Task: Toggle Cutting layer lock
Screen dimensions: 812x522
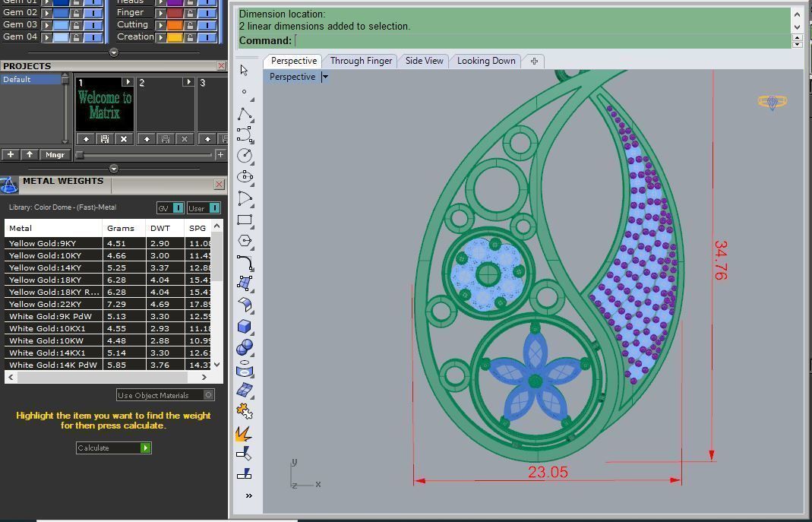Action: tap(190, 25)
